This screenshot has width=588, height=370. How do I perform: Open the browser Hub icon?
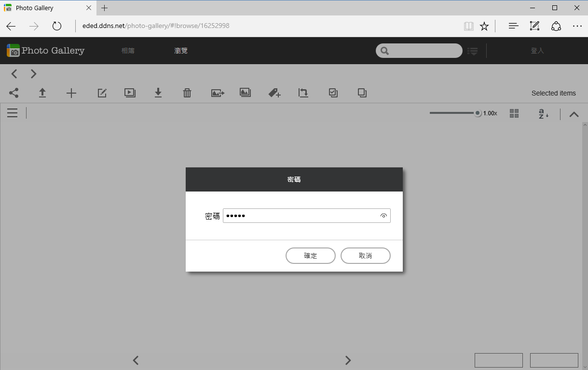click(514, 26)
